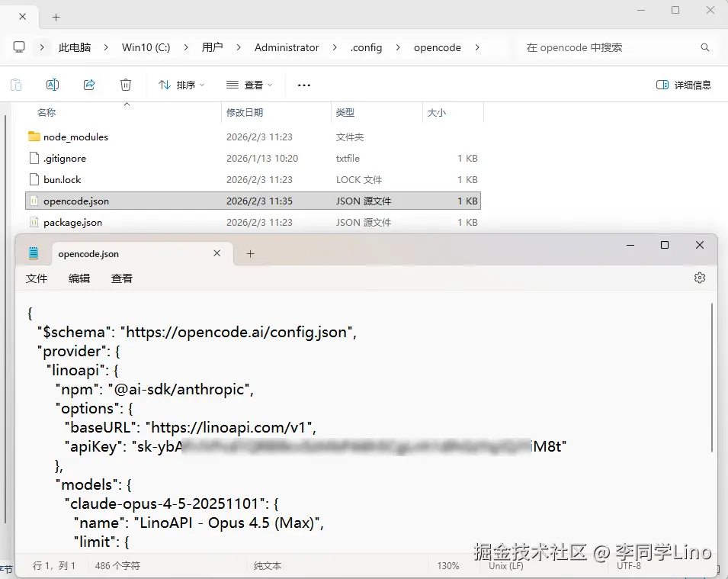Sort by 修改日期 column header
728x579 pixels.
pyautogui.click(x=245, y=112)
